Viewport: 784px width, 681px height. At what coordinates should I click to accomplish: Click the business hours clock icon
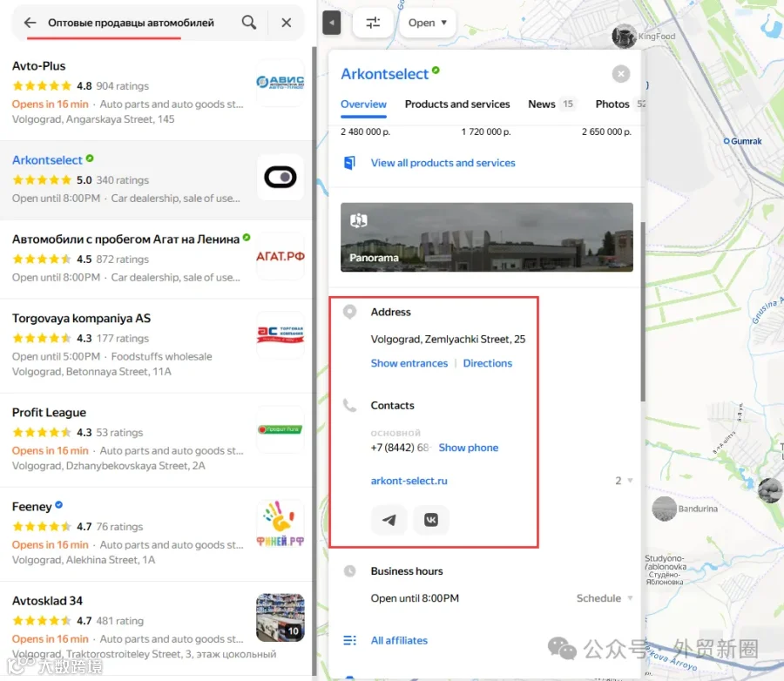[349, 571]
